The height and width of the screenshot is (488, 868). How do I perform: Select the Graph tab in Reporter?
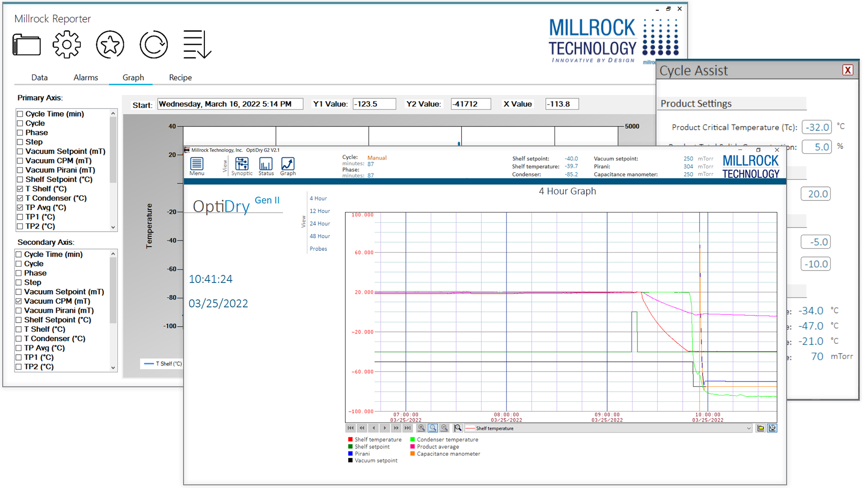point(133,77)
